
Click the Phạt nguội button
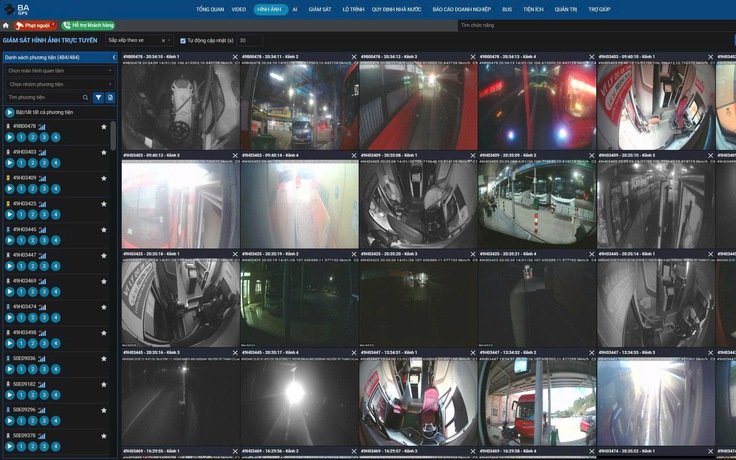click(34, 25)
